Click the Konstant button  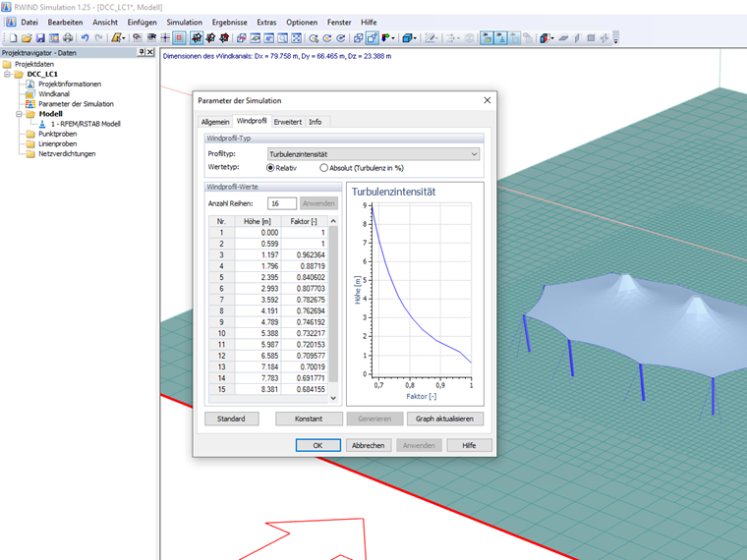[x=309, y=419]
